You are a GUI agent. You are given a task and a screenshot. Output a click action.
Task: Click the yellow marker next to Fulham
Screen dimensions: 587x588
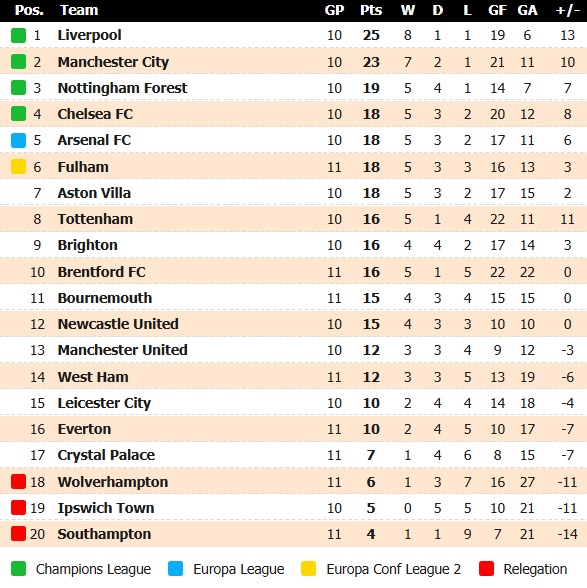18,167
